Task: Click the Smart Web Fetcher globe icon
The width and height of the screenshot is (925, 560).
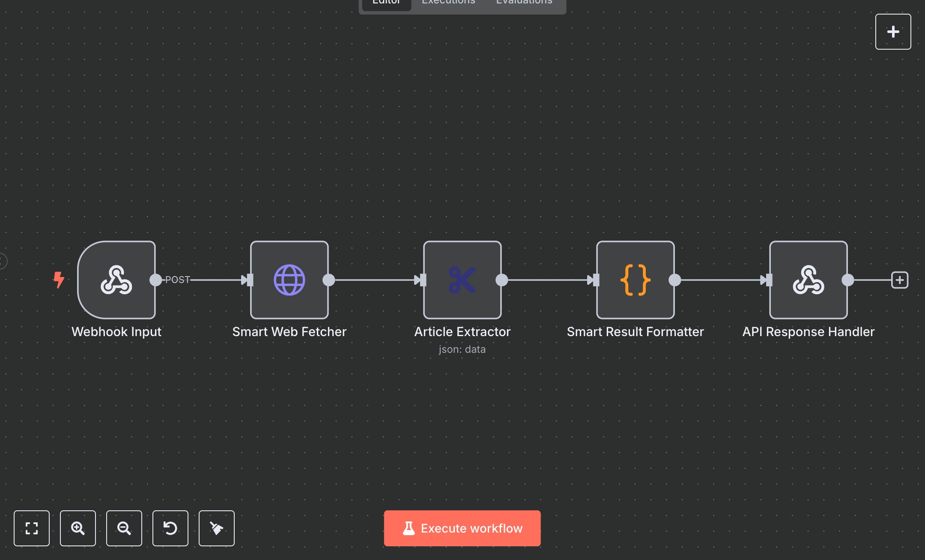Action: (x=289, y=280)
